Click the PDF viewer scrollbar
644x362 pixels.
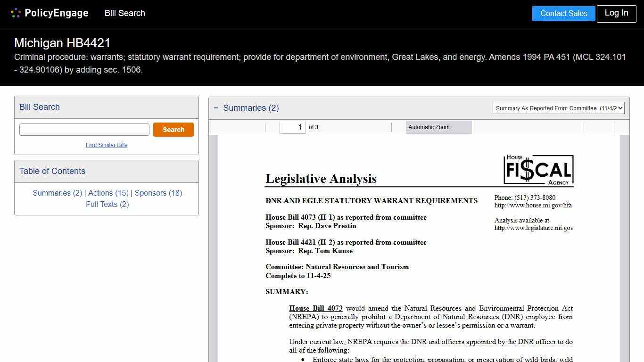[x=626, y=212]
